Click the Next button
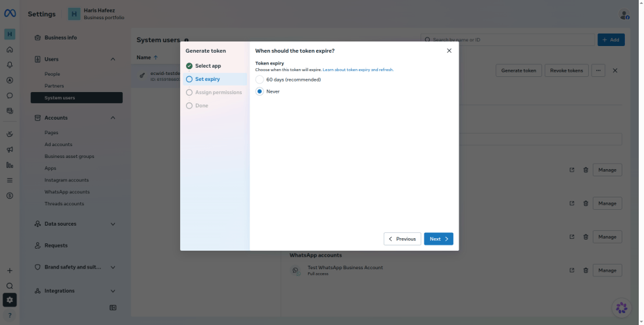The height and width of the screenshot is (325, 644). coord(438,239)
